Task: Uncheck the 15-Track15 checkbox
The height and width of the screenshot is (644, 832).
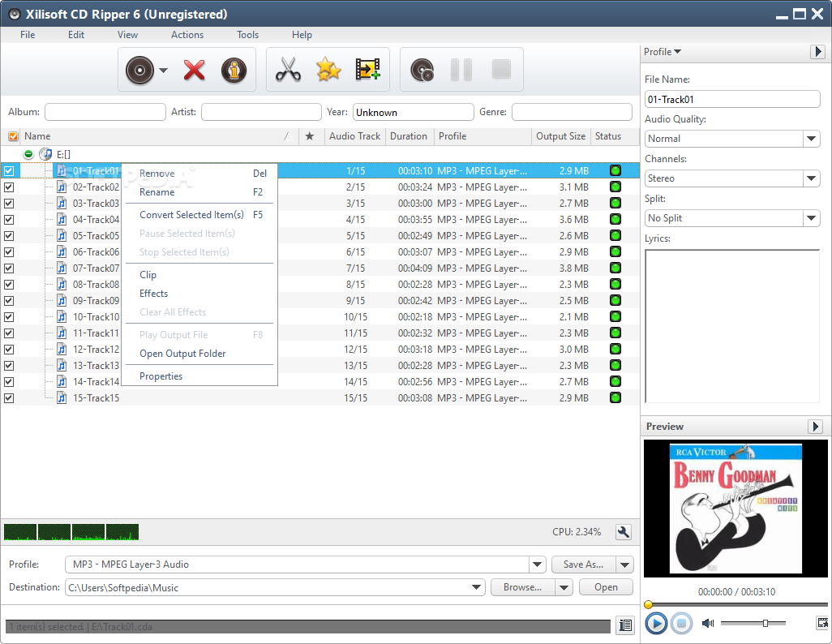Action: point(9,398)
